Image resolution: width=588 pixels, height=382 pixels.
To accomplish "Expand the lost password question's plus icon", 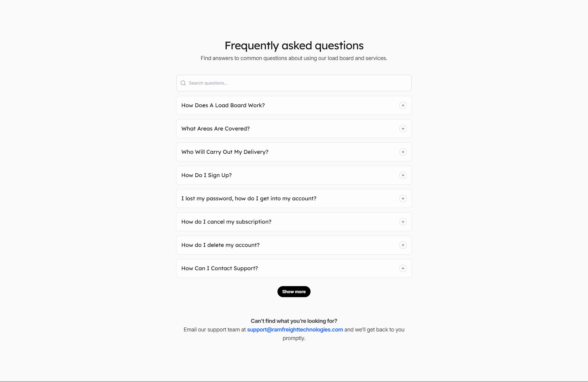I will 403,198.
